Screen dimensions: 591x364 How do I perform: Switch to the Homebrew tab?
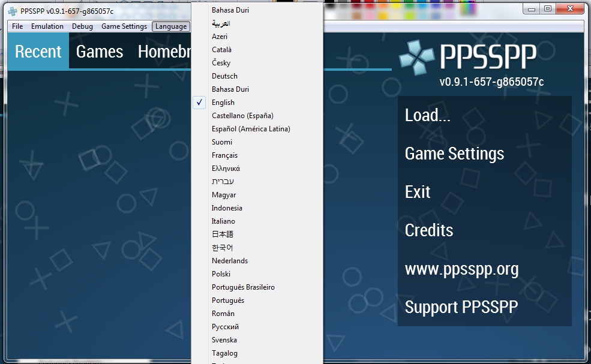pos(164,51)
